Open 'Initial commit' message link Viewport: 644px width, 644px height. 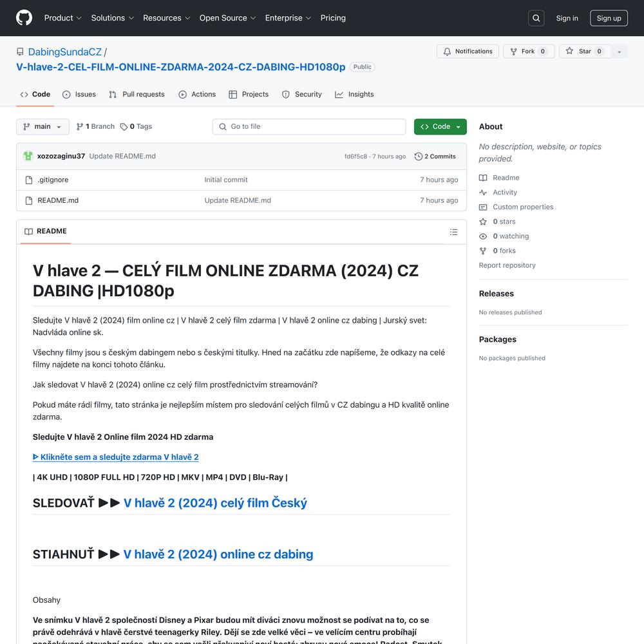(x=226, y=180)
